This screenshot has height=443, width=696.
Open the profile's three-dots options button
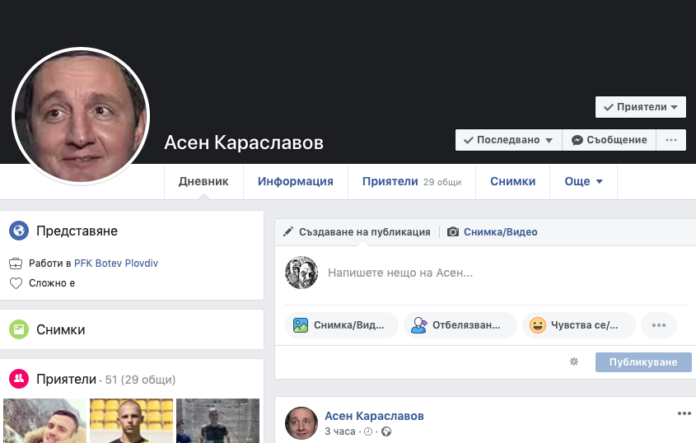point(671,140)
